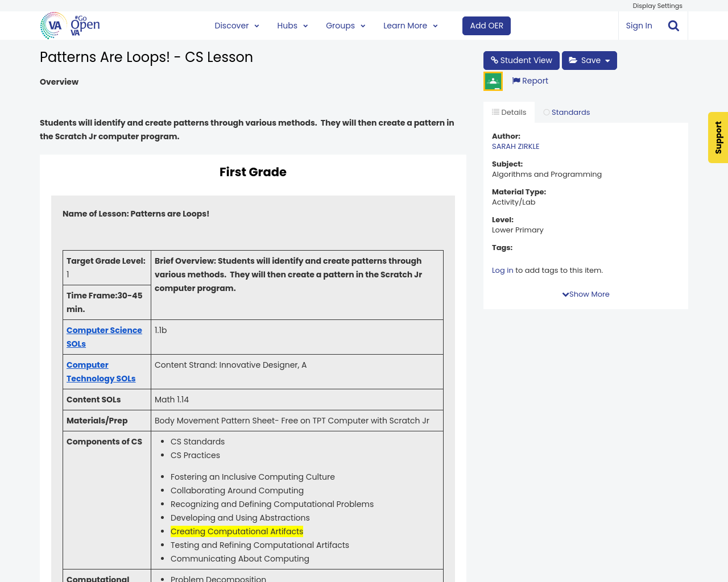
Task: Click the GoOpenVA logo
Action: tap(70, 26)
